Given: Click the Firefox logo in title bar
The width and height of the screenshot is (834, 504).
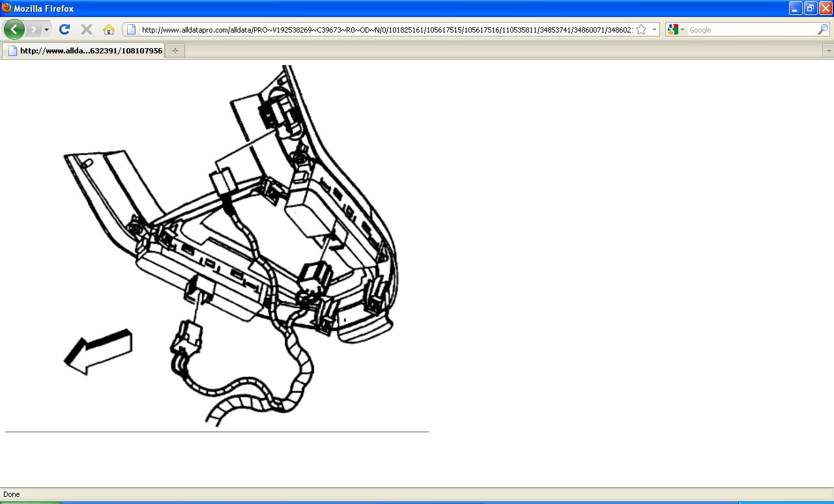Looking at the screenshot, I should (7, 8).
